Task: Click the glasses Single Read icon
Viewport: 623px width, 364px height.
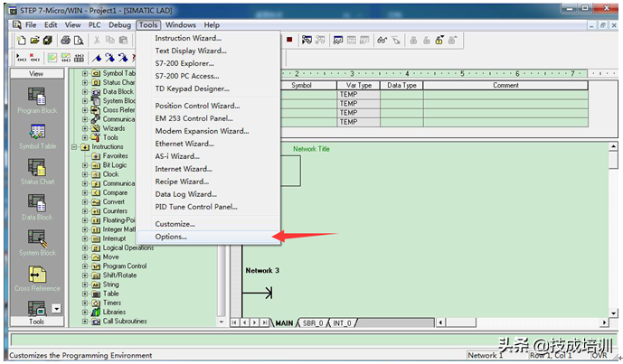Action: point(382,40)
